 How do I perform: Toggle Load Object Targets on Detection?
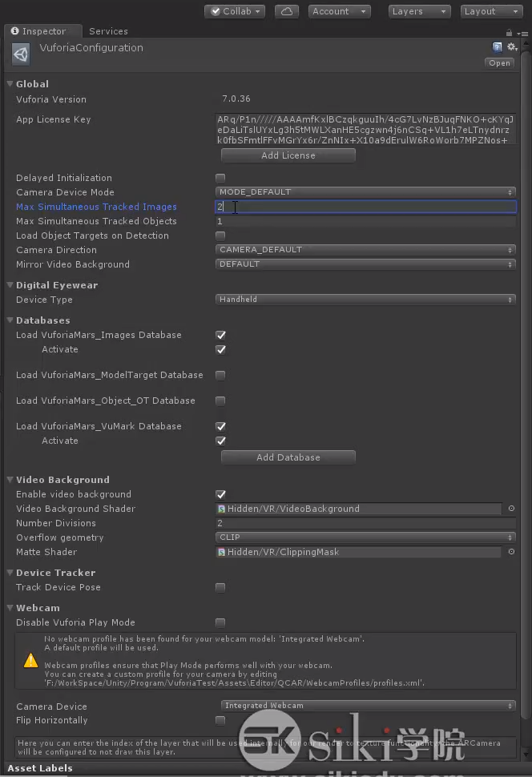click(220, 236)
